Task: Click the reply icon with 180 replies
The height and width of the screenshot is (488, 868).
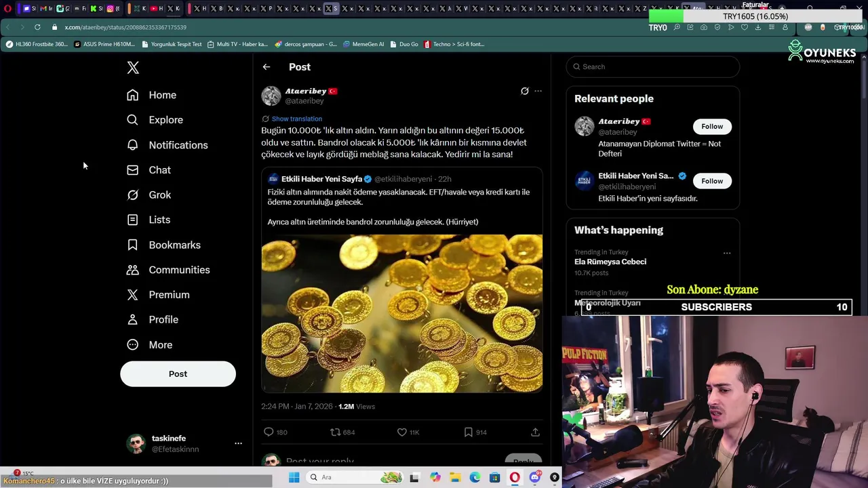Action: click(269, 432)
